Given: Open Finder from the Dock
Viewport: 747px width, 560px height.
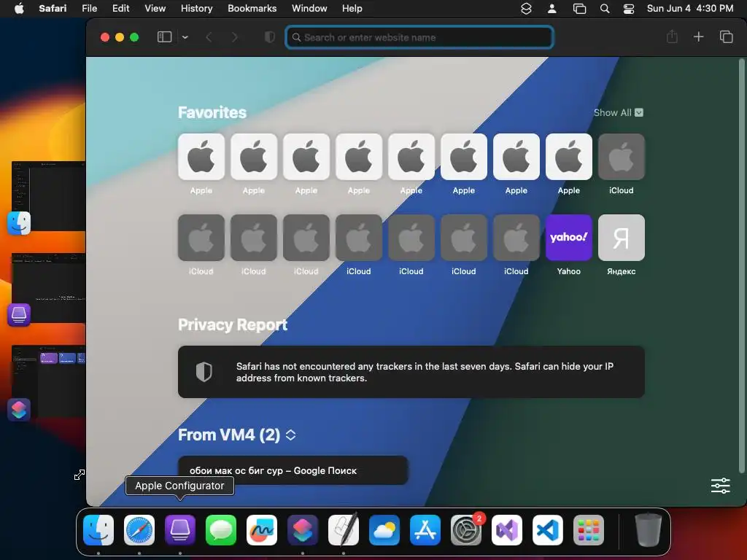Looking at the screenshot, I should 98,530.
